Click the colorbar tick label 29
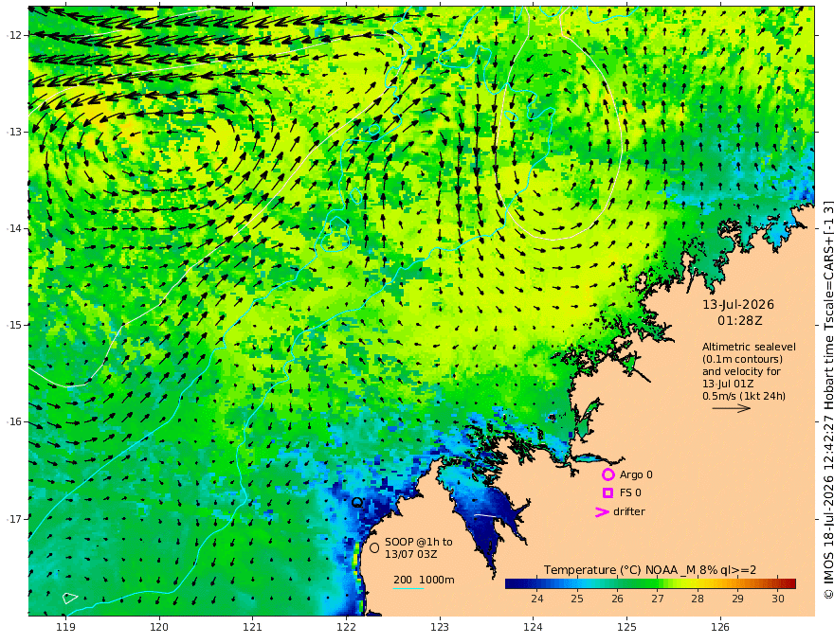 coord(737,599)
